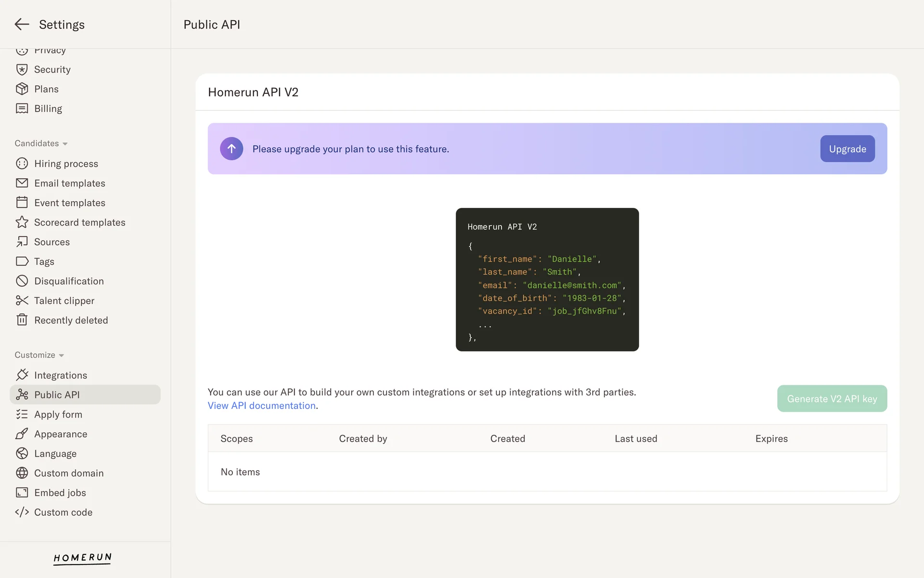Open the Billing settings page
The width and height of the screenshot is (924, 578).
tap(48, 108)
